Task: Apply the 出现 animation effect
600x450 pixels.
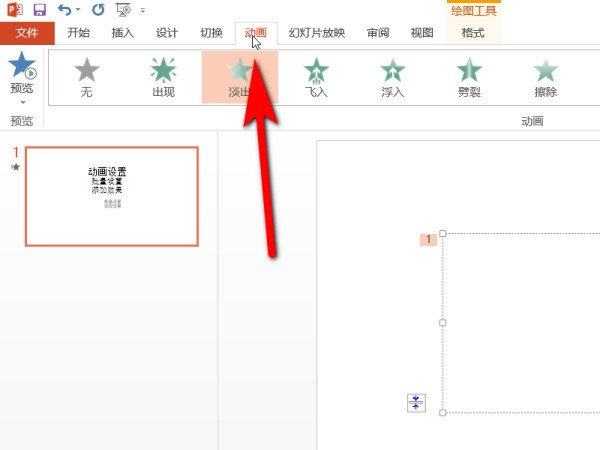Action: [163, 78]
